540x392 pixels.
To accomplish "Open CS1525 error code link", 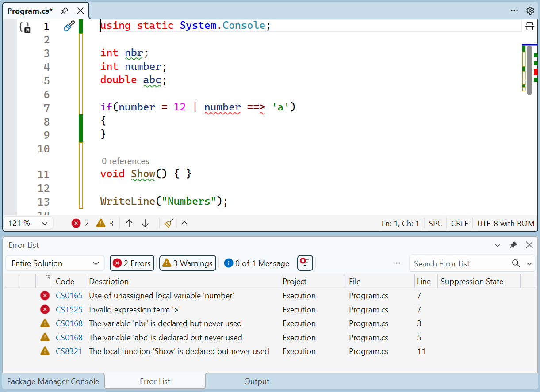I will tap(69, 310).
